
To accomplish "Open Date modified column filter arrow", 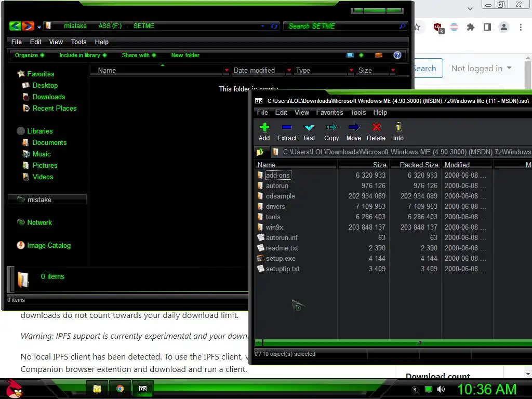I will [x=289, y=70].
